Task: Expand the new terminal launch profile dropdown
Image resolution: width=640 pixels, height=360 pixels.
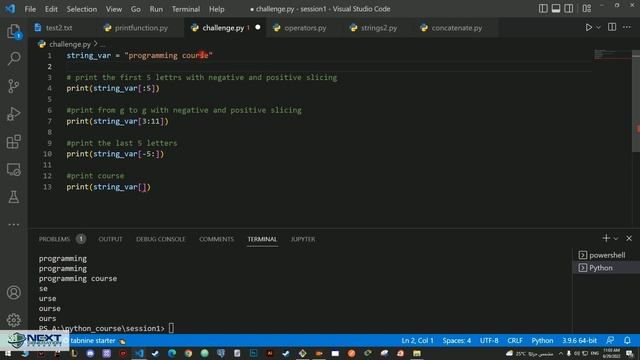Action: pyautogui.click(x=616, y=238)
